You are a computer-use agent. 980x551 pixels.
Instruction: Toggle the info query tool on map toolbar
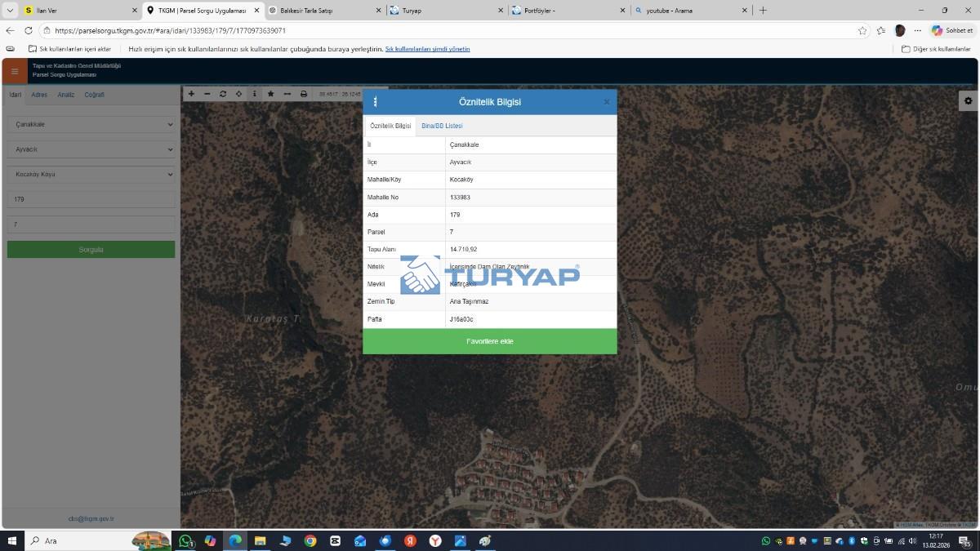tap(254, 94)
